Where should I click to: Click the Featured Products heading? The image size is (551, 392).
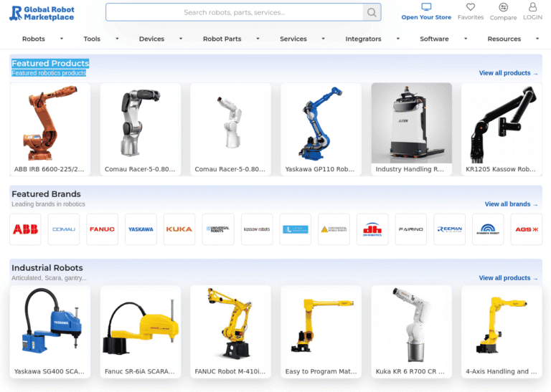pyautogui.click(x=50, y=63)
